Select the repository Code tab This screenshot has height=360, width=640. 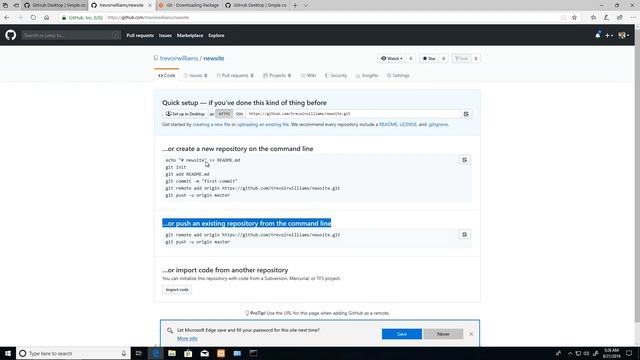(167, 76)
